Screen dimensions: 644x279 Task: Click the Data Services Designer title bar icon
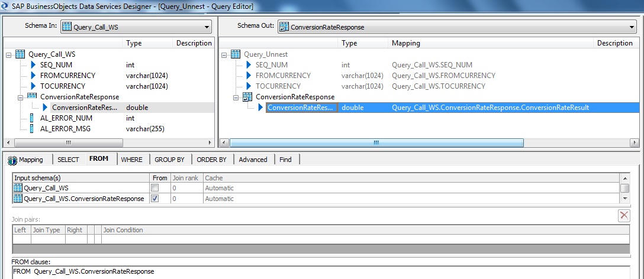pos(5,6)
